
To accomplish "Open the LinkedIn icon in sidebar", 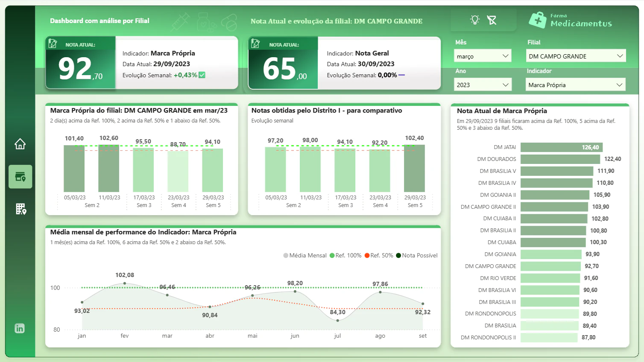I will click(x=20, y=328).
